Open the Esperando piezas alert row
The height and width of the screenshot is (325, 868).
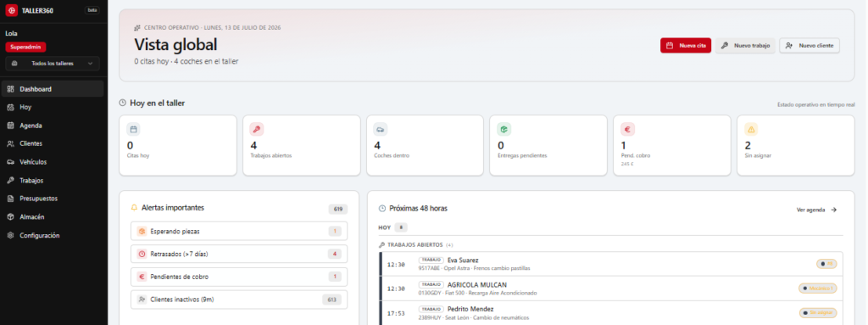coord(239,232)
